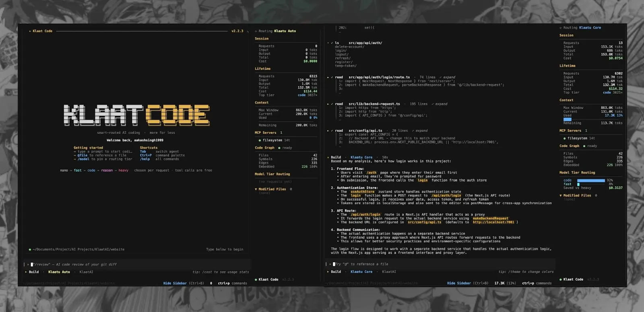Click the star icon beside Klaat Code title
The width and height of the screenshot is (644, 312).
[30, 31]
